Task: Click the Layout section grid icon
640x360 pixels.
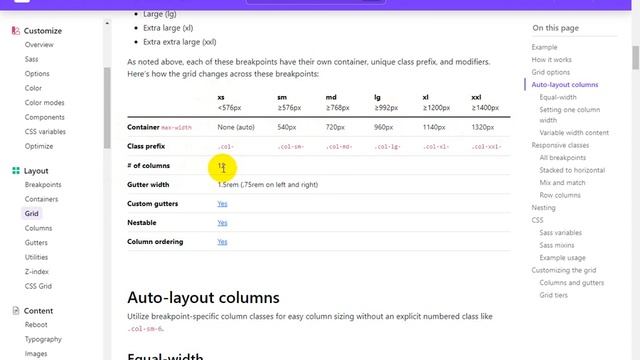Action: [x=16, y=171]
